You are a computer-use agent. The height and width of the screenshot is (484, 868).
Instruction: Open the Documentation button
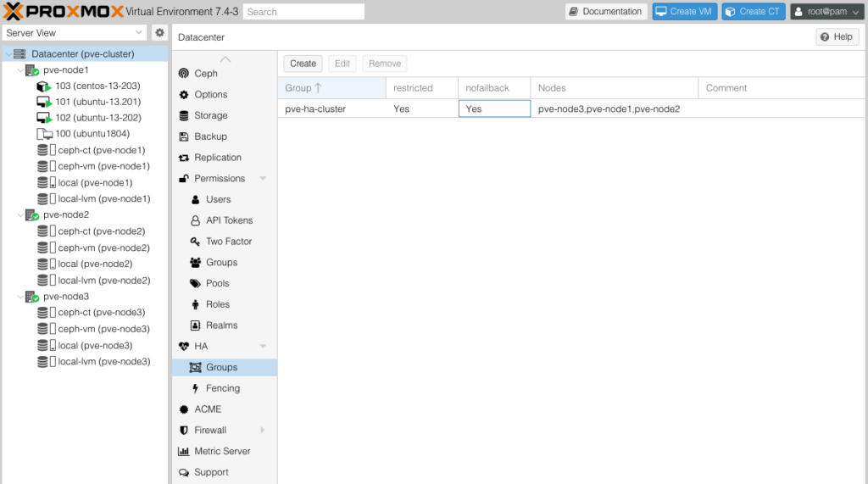(x=606, y=11)
